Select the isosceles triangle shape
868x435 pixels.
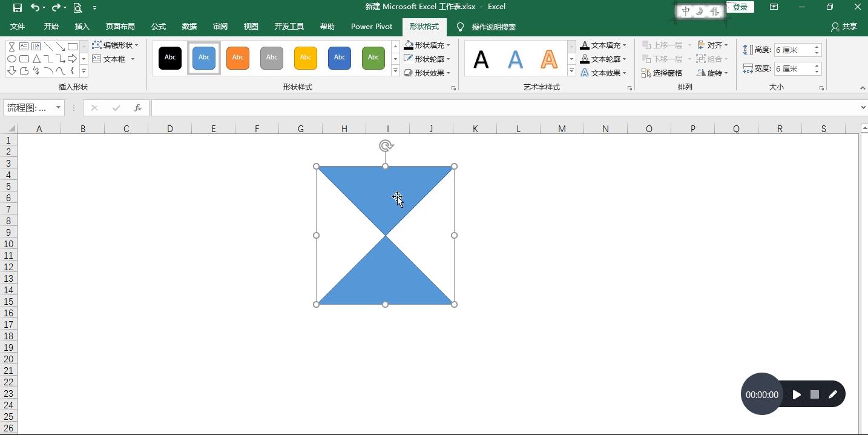point(36,59)
